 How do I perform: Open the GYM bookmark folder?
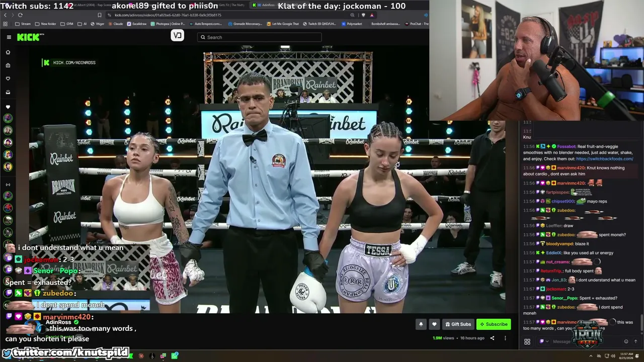tap(67, 24)
